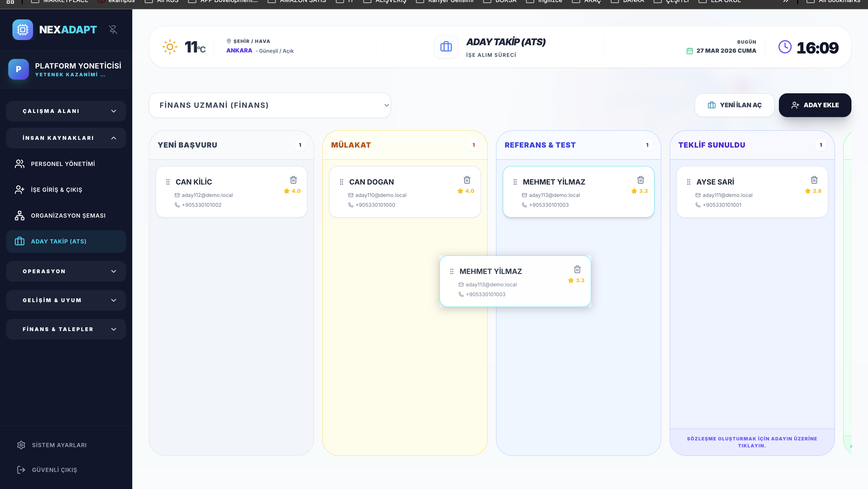Viewport: 868px width, 489px height.
Task: Click the sidebar pin toggle icon
Action: 113,30
